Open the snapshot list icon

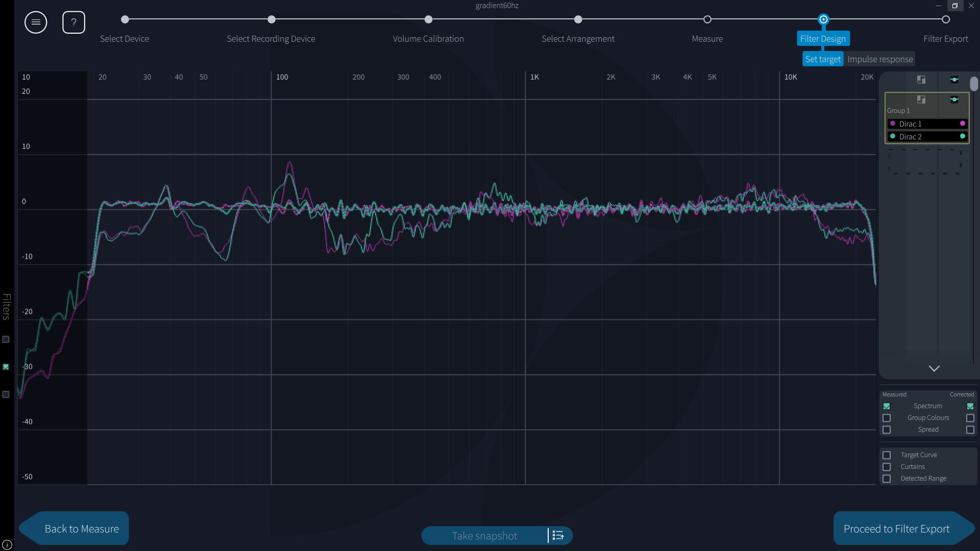558,536
